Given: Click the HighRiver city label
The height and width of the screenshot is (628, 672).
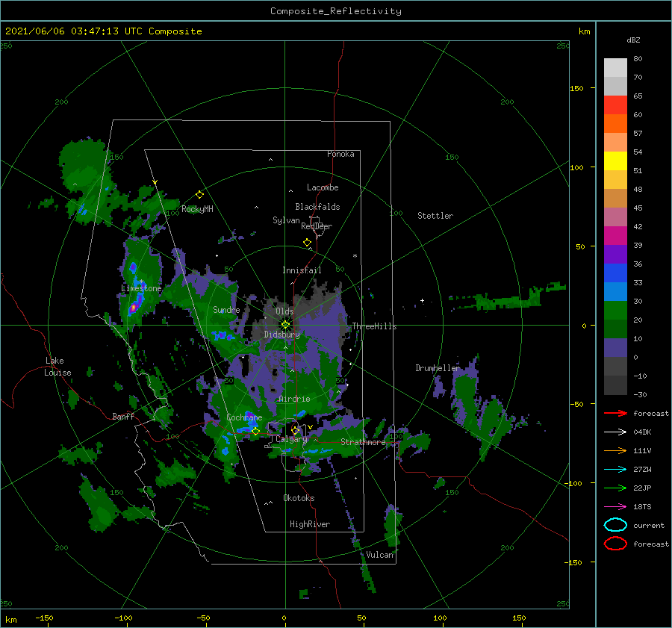Looking at the screenshot, I should [x=310, y=524].
